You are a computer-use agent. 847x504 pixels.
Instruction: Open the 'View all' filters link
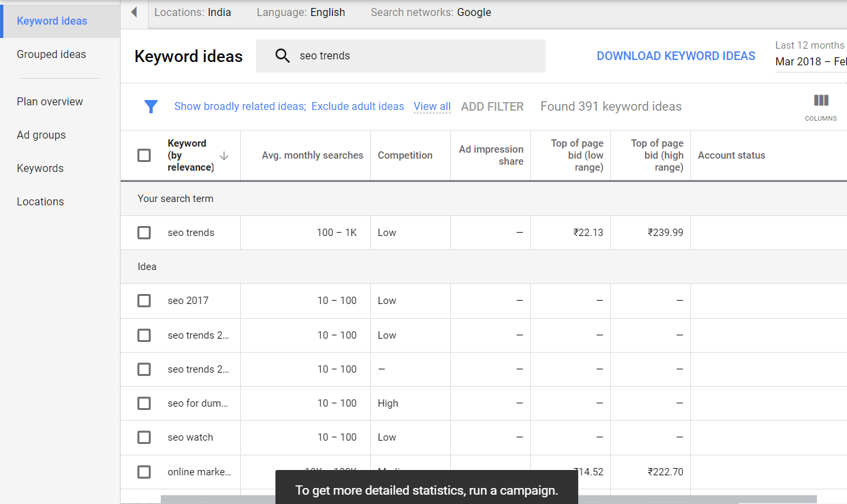[432, 107]
